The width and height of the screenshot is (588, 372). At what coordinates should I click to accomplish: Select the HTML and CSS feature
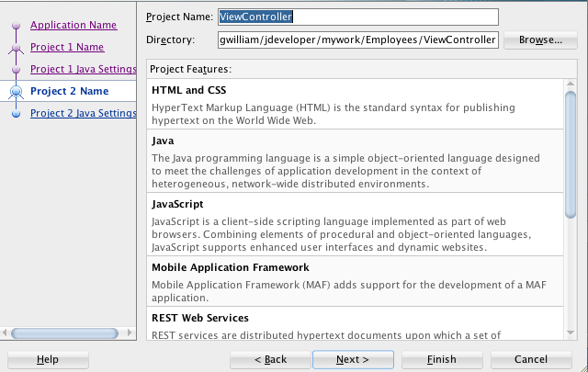356,104
